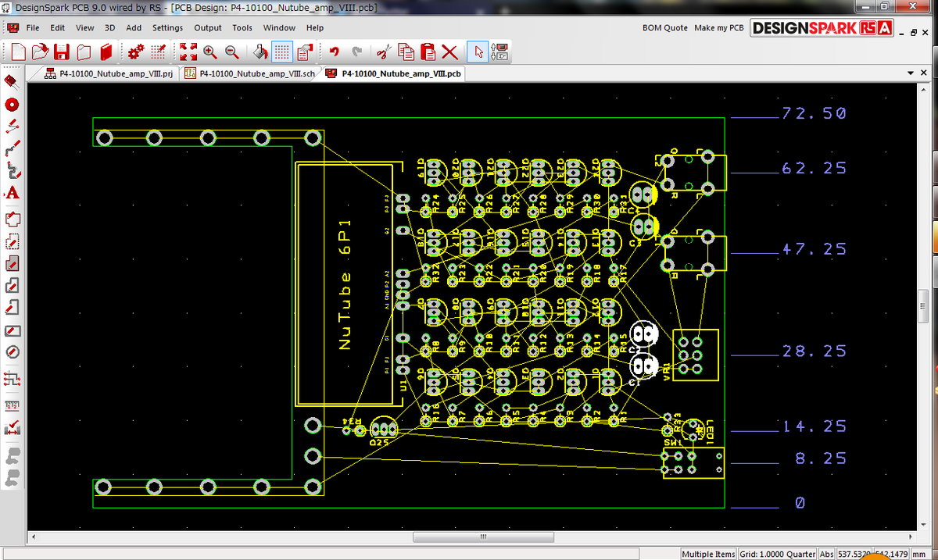The image size is (938, 560).
Task: Open a design with the Open file icon
Action: [39, 52]
